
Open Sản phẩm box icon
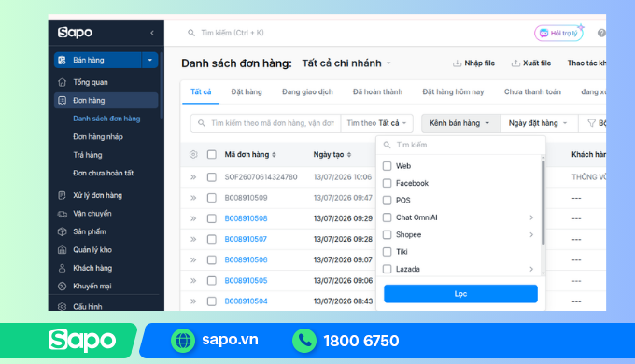(62, 231)
